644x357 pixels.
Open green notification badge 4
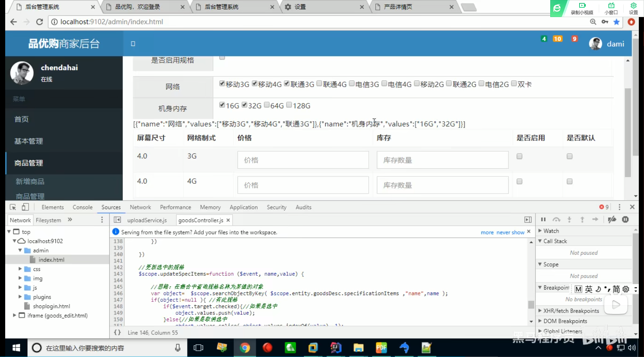[x=544, y=39]
